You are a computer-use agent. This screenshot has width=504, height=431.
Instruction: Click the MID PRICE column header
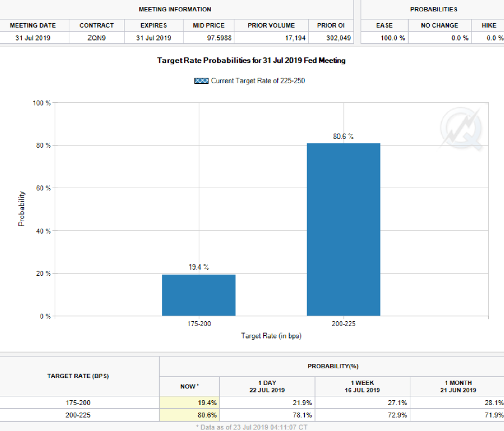(208, 25)
